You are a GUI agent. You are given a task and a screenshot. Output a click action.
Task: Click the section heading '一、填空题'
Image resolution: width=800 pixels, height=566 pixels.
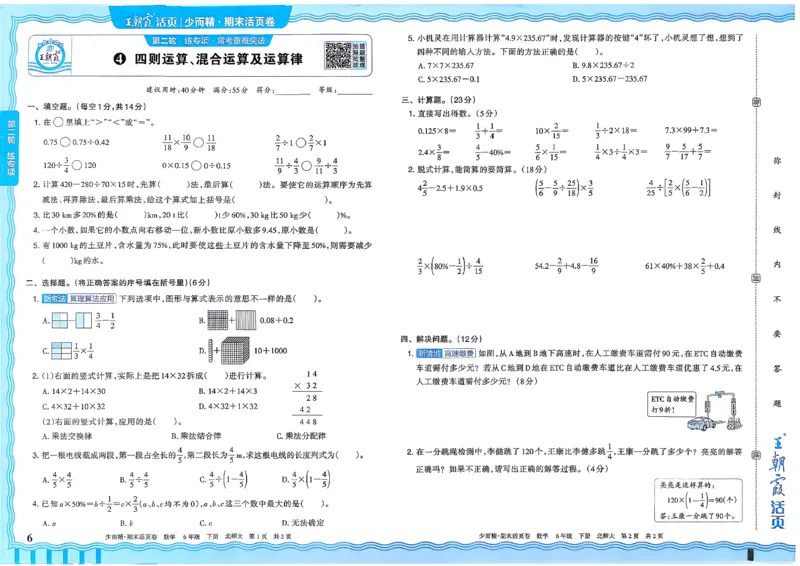pos(51,107)
